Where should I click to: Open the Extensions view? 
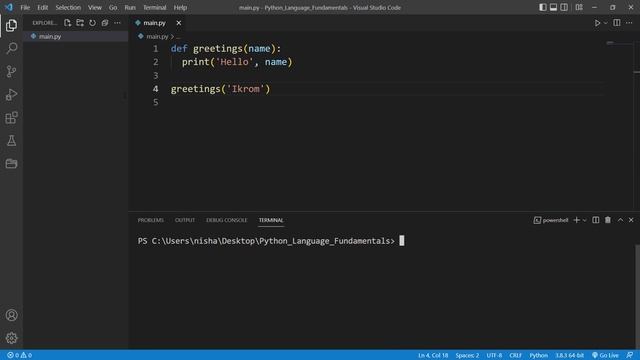(11, 118)
